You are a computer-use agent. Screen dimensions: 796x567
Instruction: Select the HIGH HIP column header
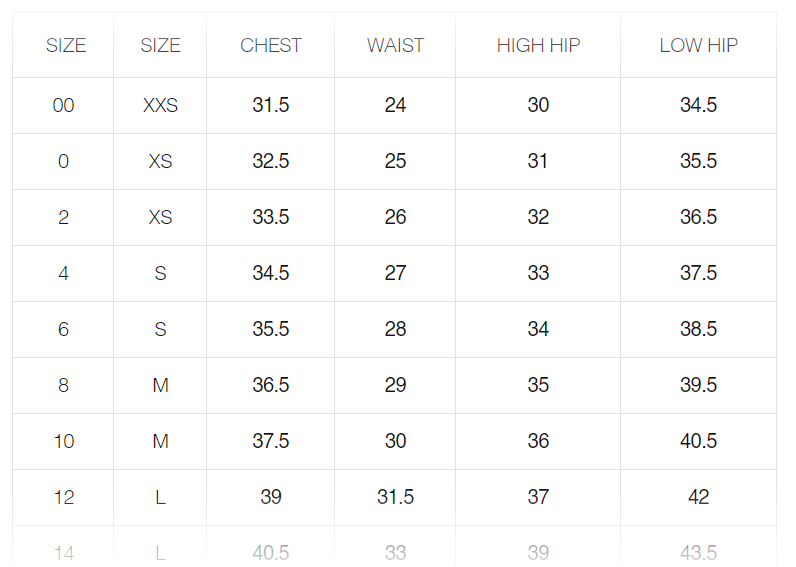(x=538, y=45)
